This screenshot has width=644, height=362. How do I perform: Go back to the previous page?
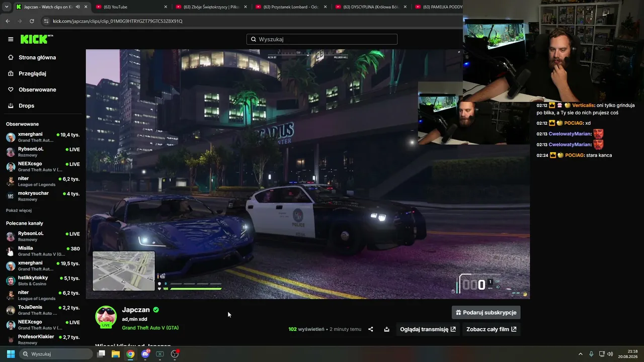pyautogui.click(x=8, y=21)
